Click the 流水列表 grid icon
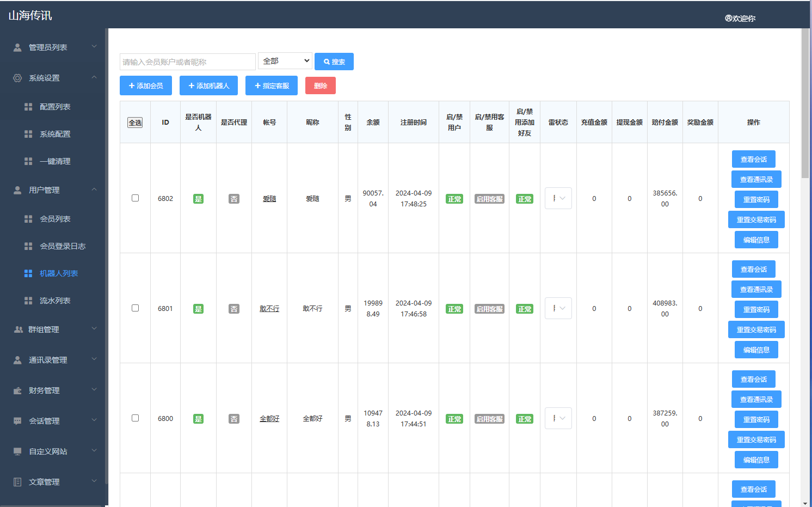Image resolution: width=812 pixels, height=507 pixels. pos(28,301)
